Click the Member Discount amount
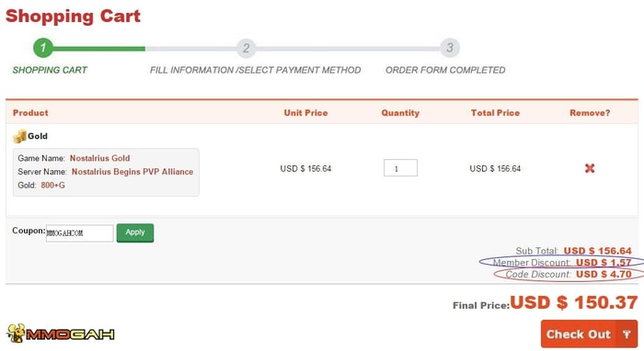This screenshot has width=644, height=351. click(604, 263)
